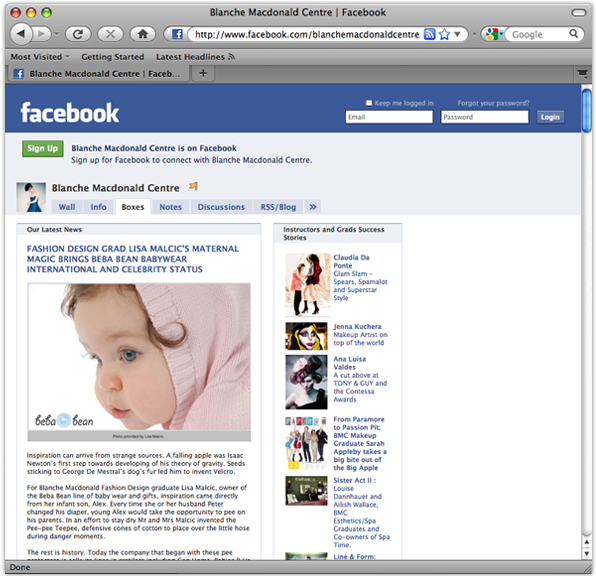Open the Discussions tab
The height and width of the screenshot is (576, 596).
click(x=221, y=207)
